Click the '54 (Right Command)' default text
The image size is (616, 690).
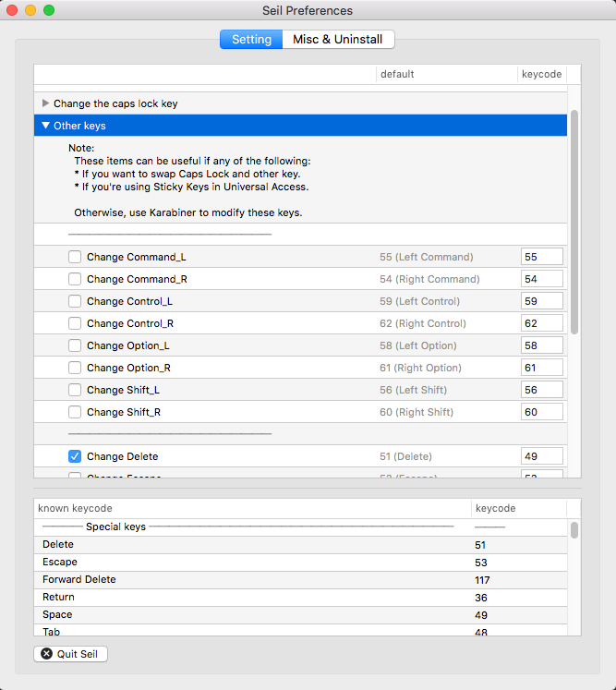pos(429,279)
